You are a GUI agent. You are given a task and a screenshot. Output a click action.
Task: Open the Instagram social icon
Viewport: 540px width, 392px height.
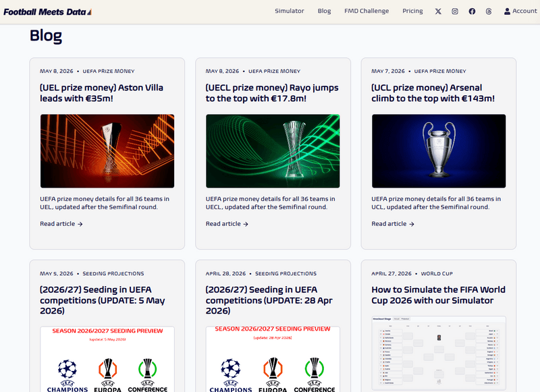[455, 11]
